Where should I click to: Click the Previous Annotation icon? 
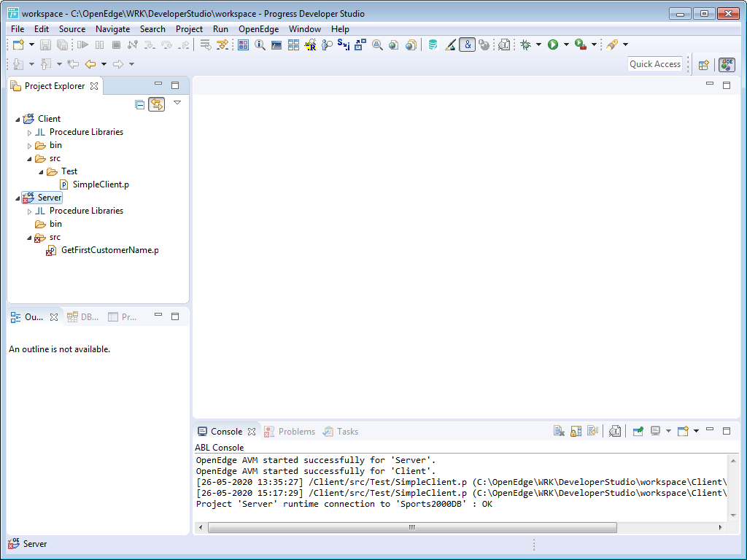click(46, 64)
